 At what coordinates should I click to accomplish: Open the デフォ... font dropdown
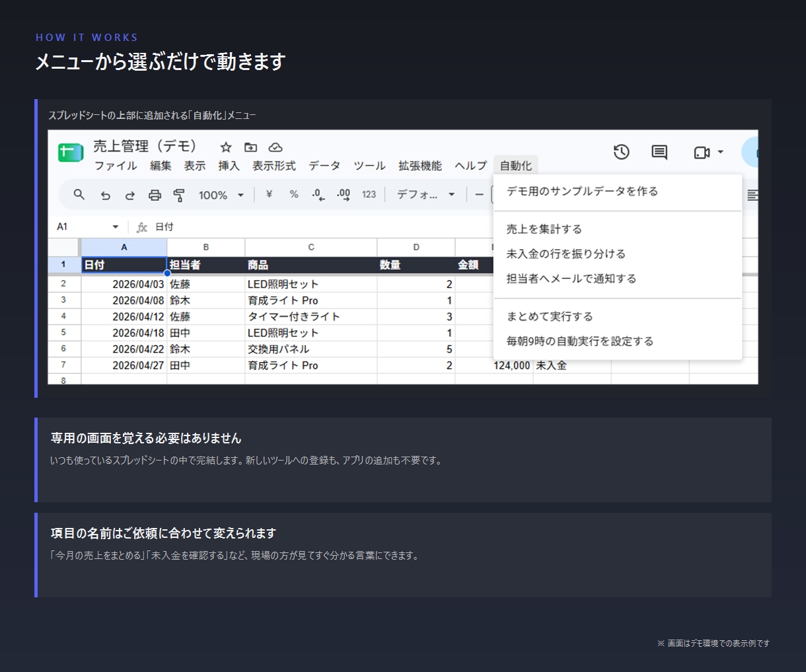point(426,194)
